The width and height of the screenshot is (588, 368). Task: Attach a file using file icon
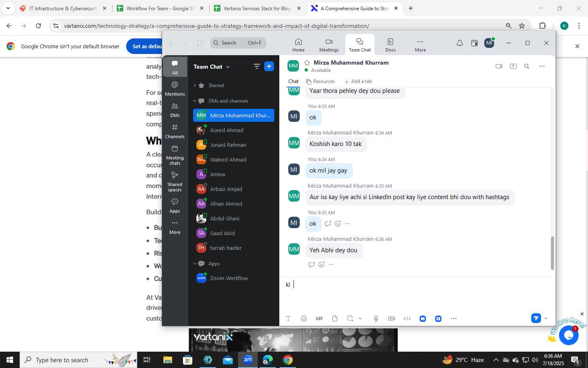335,319
